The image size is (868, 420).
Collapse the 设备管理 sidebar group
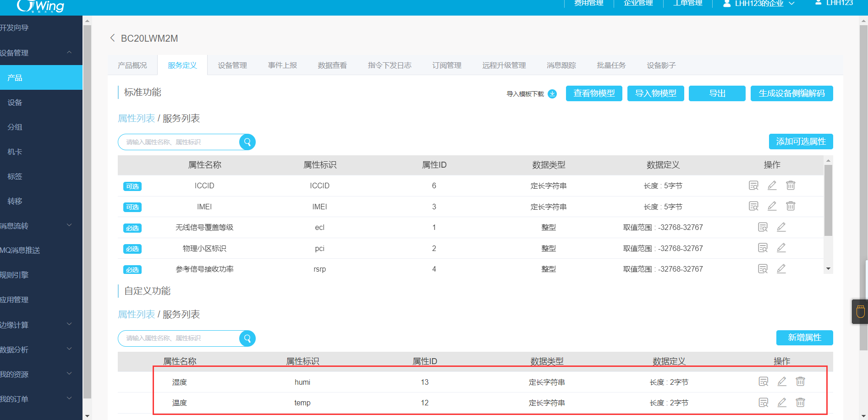[69, 53]
